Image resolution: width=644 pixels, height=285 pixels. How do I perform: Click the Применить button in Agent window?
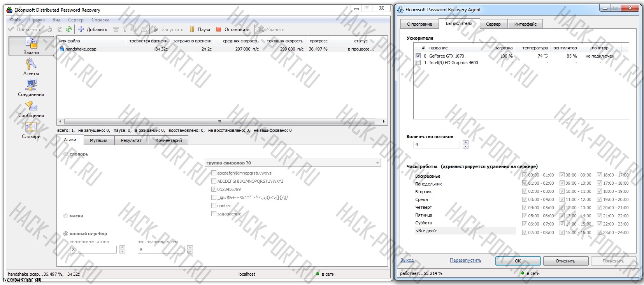613,261
